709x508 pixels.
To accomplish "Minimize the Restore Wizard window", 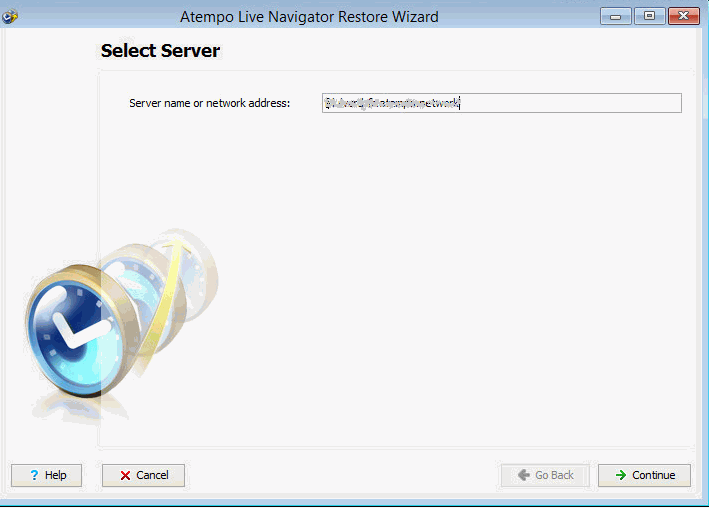I will click(615, 16).
